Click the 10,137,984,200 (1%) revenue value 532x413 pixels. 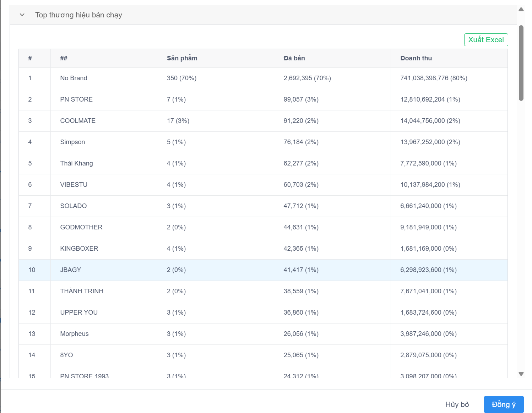pyautogui.click(x=430, y=185)
